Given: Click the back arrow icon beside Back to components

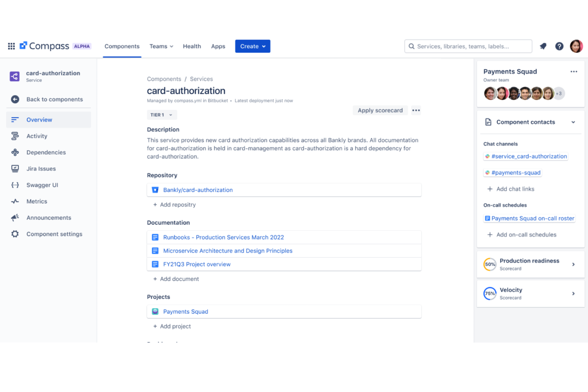Looking at the screenshot, I should (x=15, y=99).
